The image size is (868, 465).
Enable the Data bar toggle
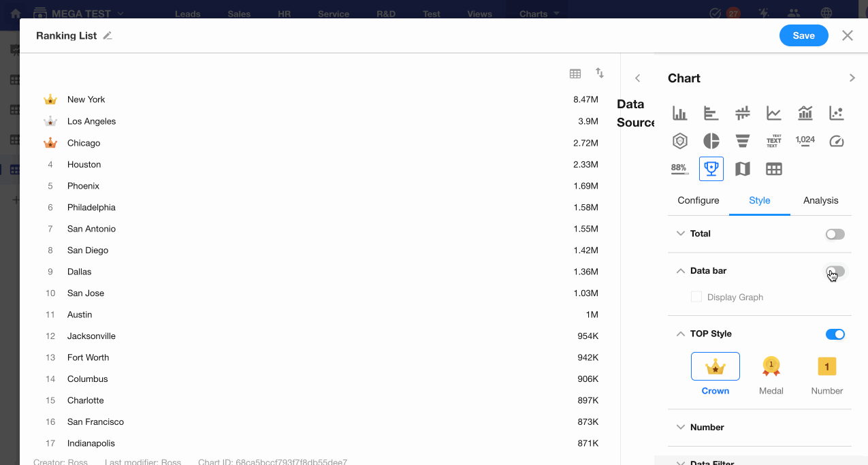click(835, 271)
